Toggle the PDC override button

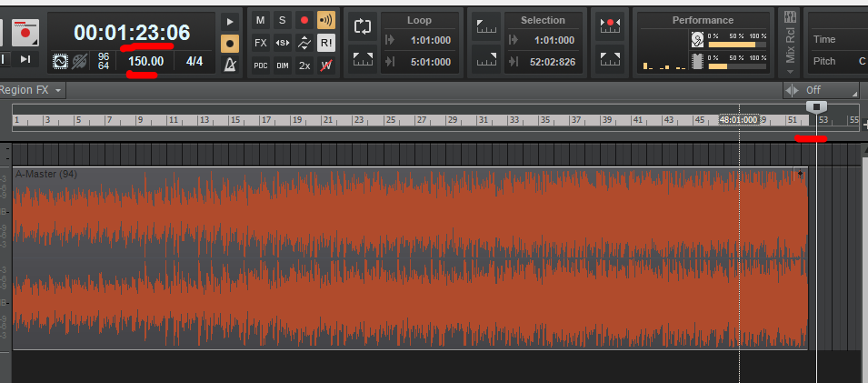coord(260,66)
